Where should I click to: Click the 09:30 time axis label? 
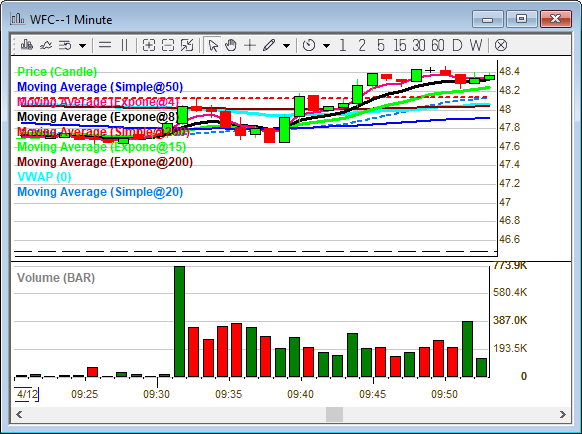(157, 394)
